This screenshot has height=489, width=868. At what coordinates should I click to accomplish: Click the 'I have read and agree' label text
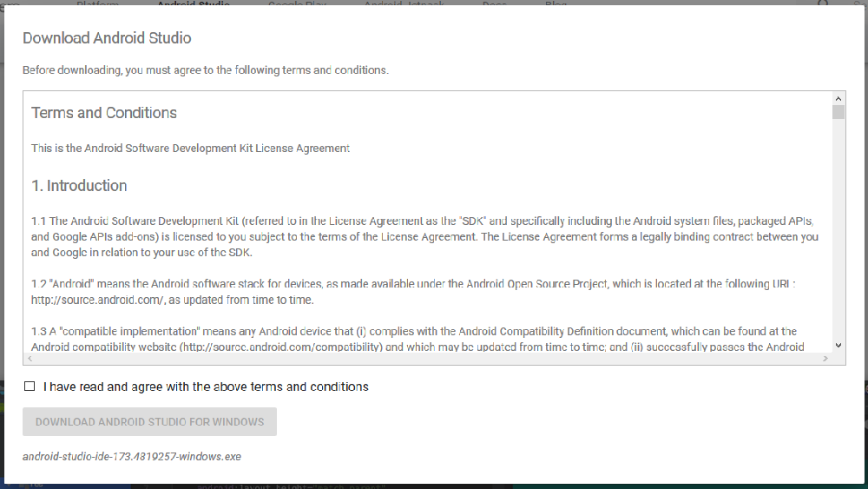(x=206, y=387)
